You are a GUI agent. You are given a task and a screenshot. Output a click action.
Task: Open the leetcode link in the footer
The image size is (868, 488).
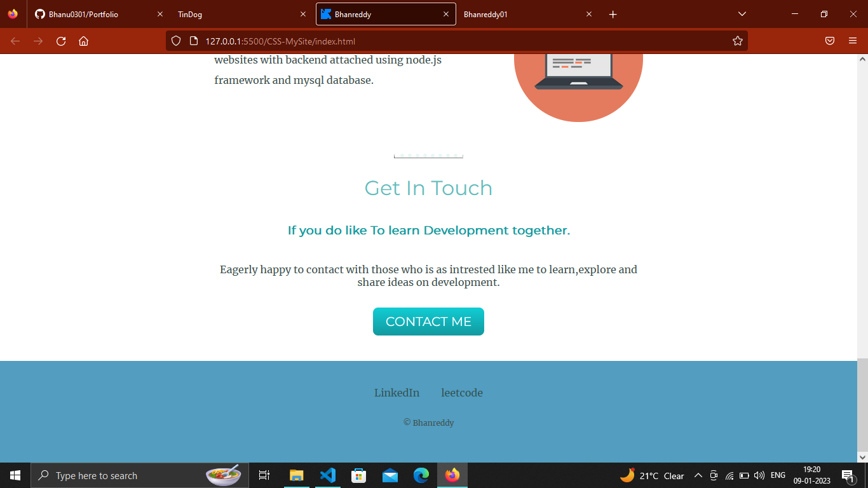462,393
